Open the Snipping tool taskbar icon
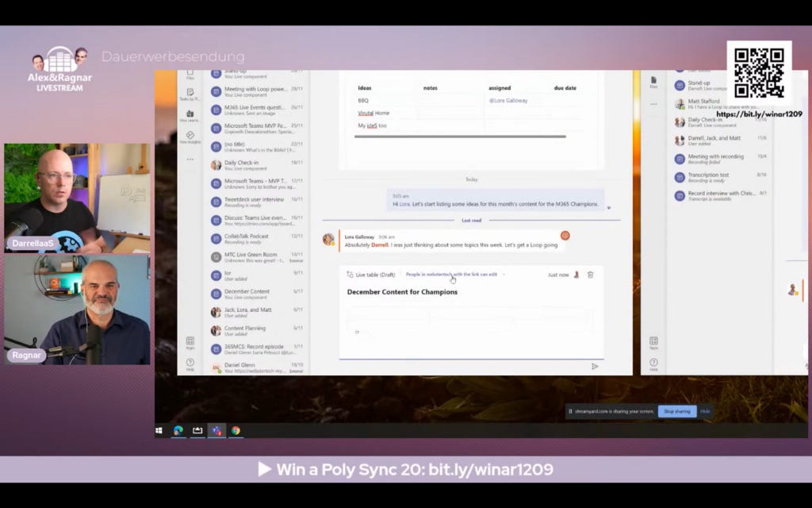812x508 pixels. 197,430
